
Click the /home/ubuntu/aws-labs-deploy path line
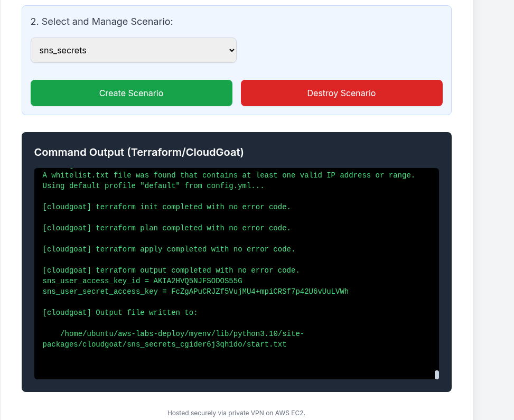(x=182, y=334)
